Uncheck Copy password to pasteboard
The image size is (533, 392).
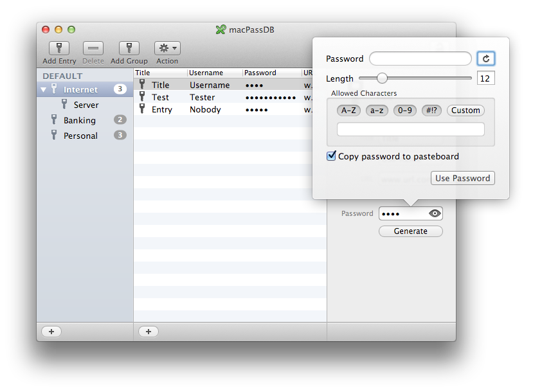pyautogui.click(x=332, y=156)
